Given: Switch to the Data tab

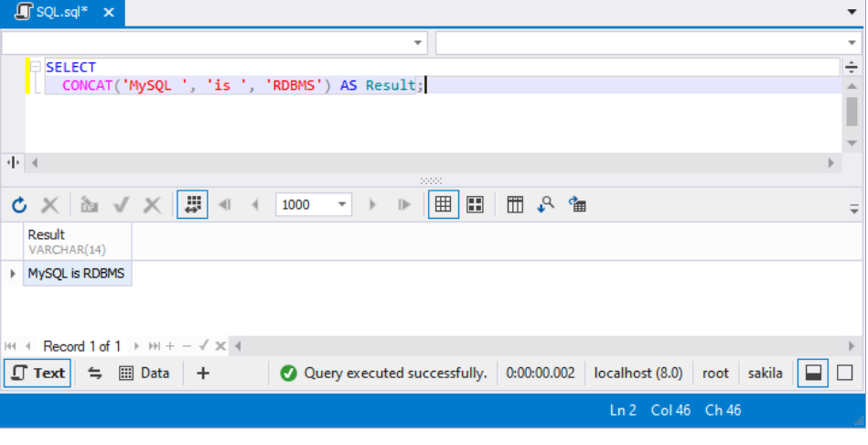Looking at the screenshot, I should 145,373.
